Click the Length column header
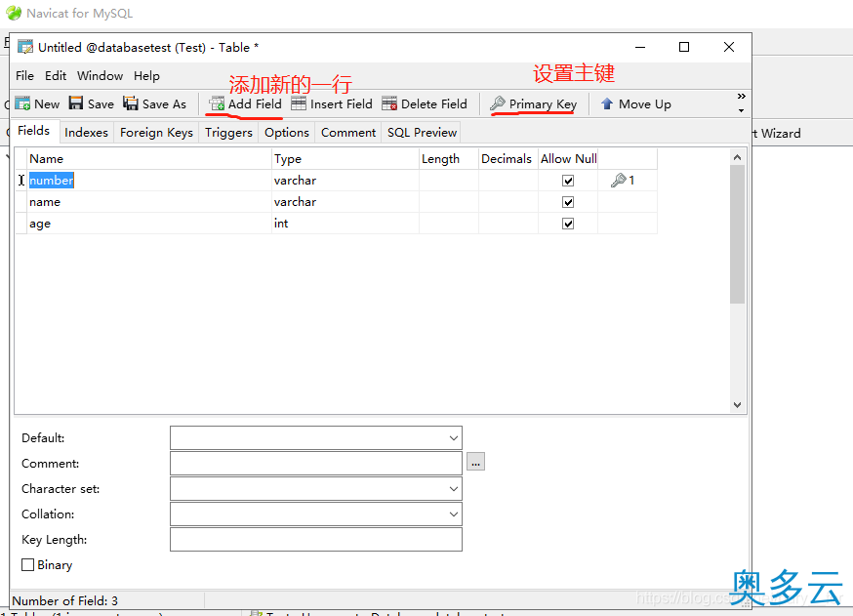 coord(449,159)
